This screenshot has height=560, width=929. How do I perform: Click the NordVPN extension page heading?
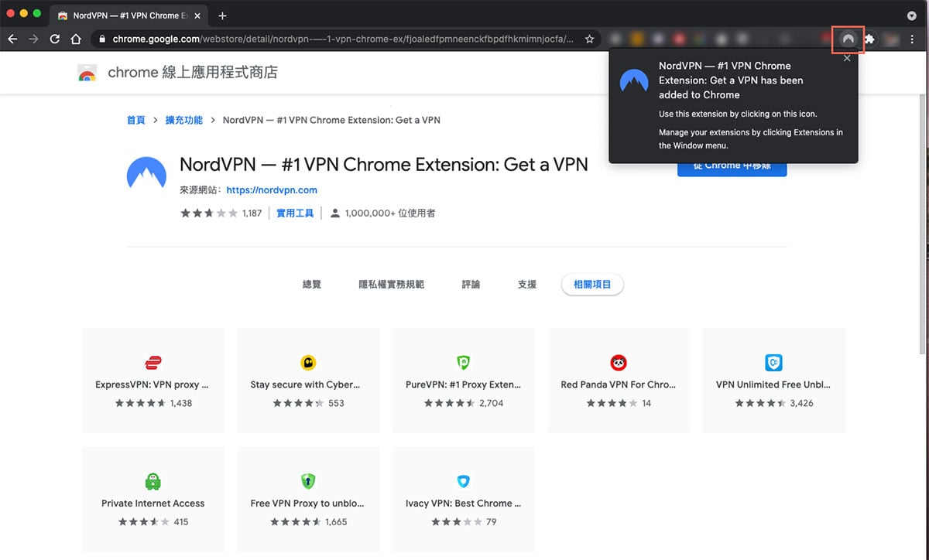(383, 165)
